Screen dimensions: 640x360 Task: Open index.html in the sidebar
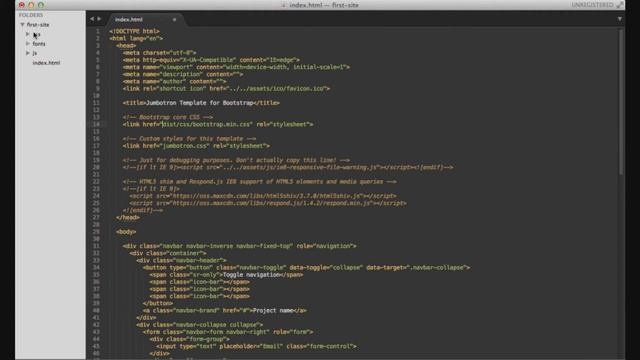46,63
